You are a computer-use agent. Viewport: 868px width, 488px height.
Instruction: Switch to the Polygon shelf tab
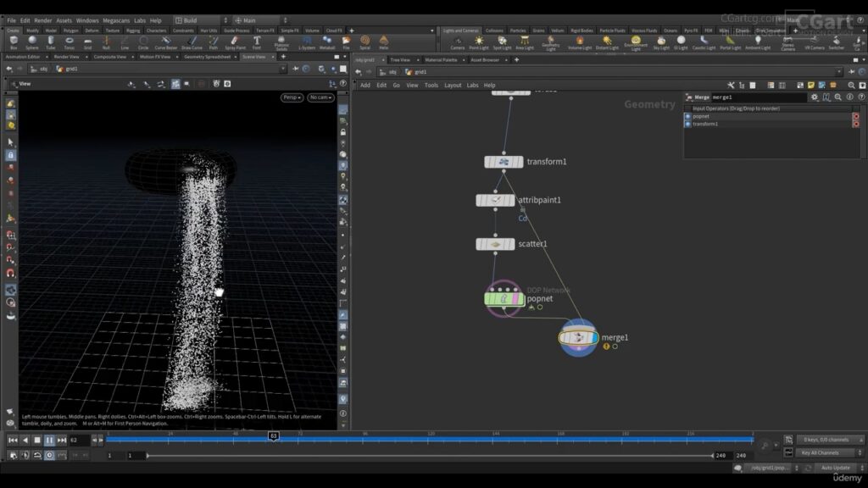tap(71, 30)
